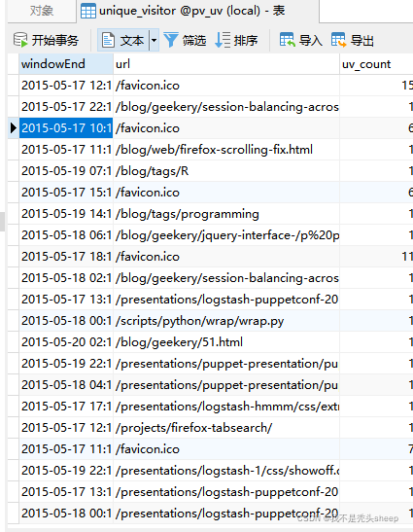
Task: Select cell /blog/tags/programming
Action: coord(226,213)
